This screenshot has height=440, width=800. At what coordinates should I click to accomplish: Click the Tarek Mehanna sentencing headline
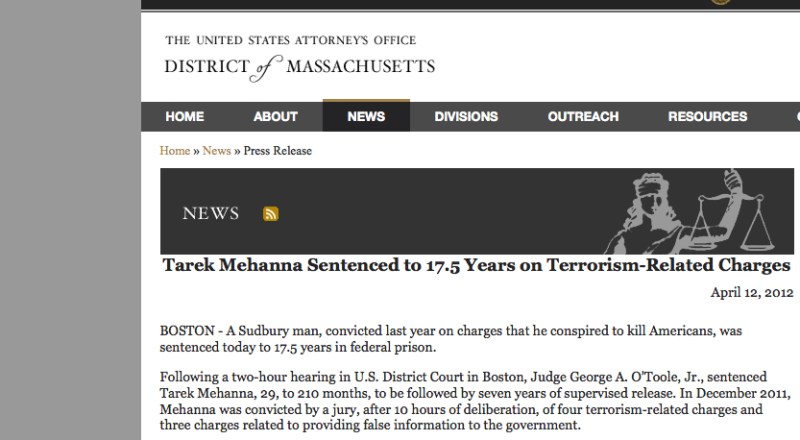[476, 267]
